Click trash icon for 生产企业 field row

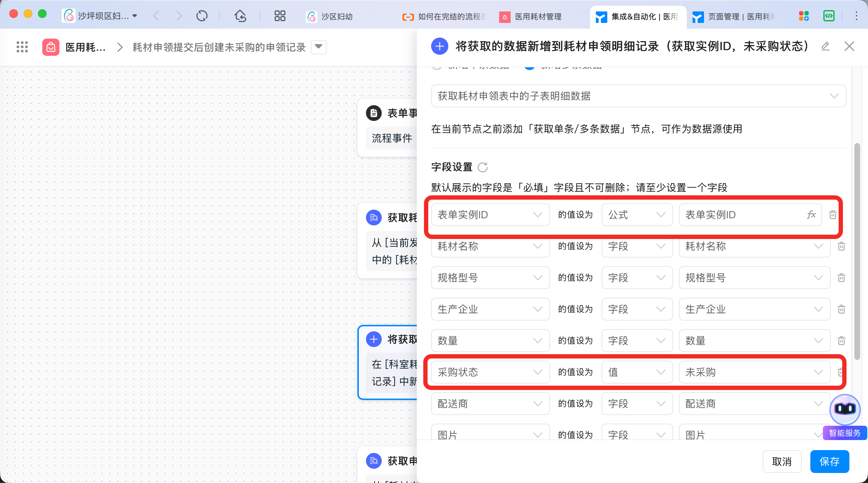point(841,309)
